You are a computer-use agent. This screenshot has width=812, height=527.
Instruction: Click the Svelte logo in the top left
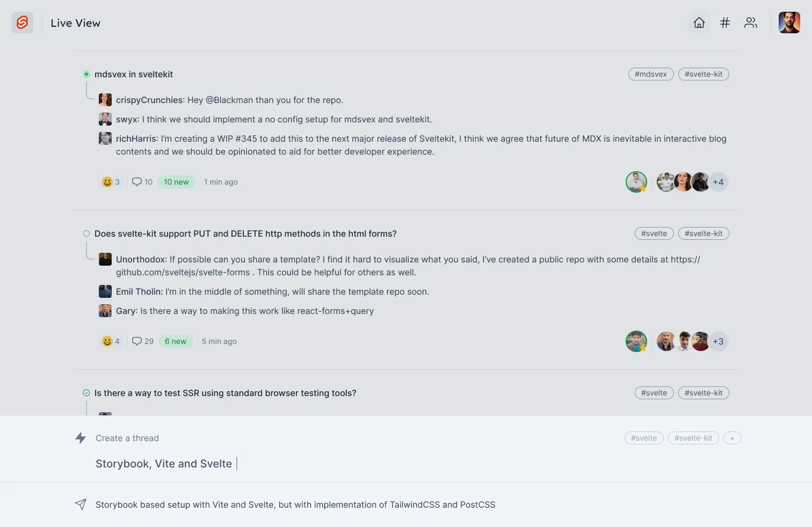point(22,23)
